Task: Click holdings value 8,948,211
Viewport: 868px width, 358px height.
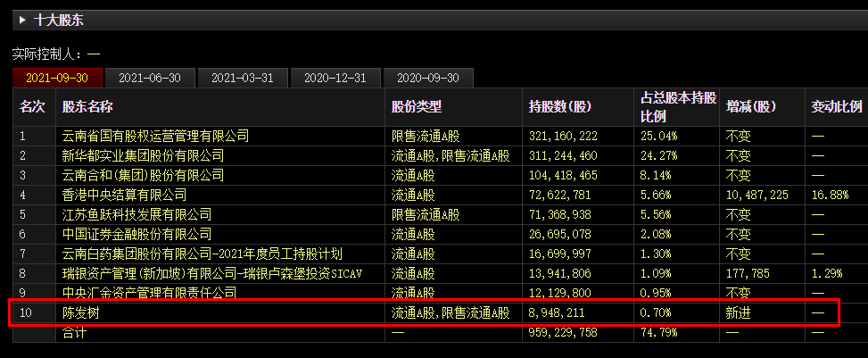Action: (557, 313)
